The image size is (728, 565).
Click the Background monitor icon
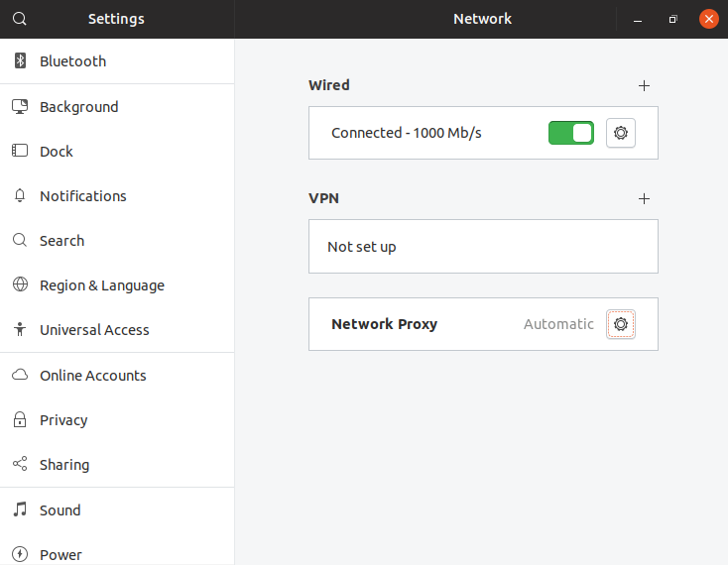(x=20, y=106)
